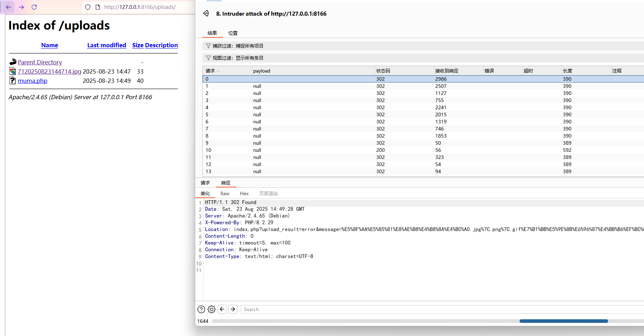Switch to the 位置 tab
The image size is (644, 336).
coord(233,33)
